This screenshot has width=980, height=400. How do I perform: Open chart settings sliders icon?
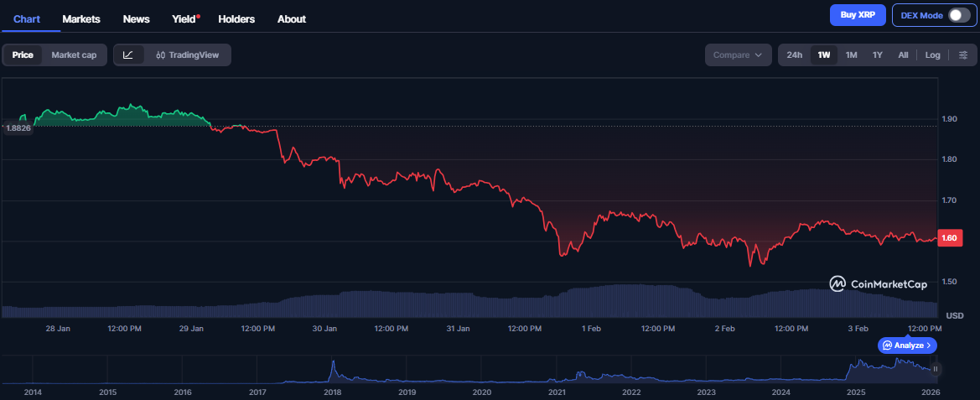point(963,55)
